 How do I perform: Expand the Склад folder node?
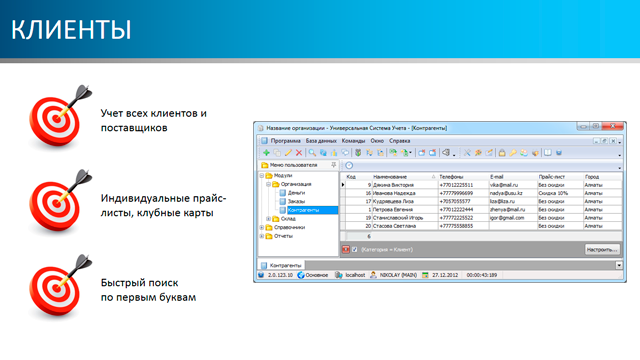click(268, 219)
